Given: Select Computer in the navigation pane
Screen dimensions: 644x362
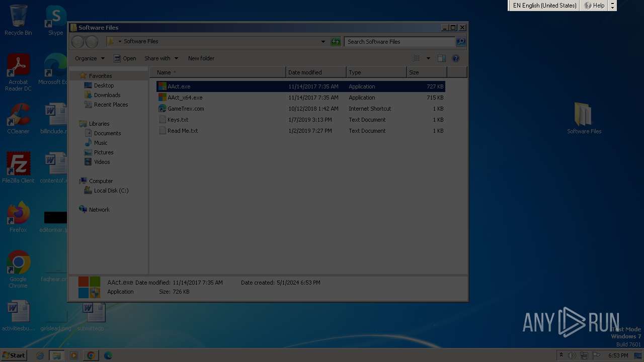Looking at the screenshot, I should tap(101, 181).
